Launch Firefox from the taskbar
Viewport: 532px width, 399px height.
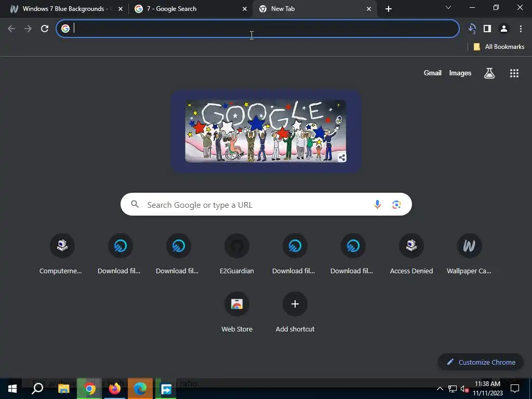(x=114, y=389)
